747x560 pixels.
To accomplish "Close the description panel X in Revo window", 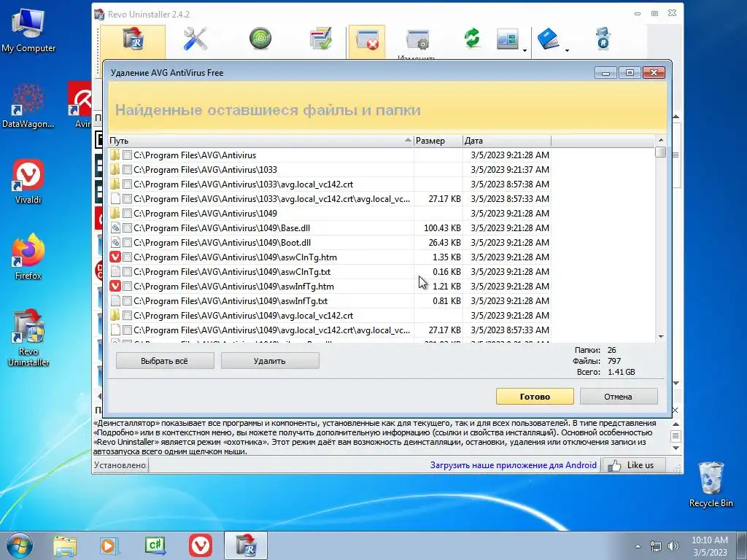I will [x=675, y=410].
